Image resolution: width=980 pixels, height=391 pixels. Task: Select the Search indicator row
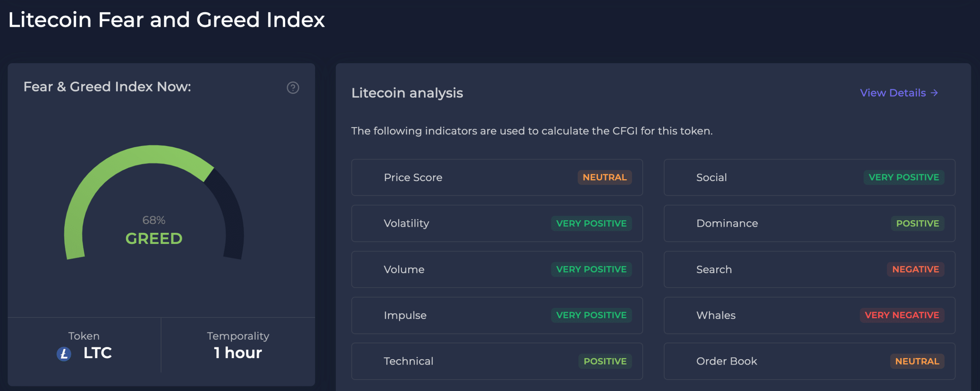714,270
